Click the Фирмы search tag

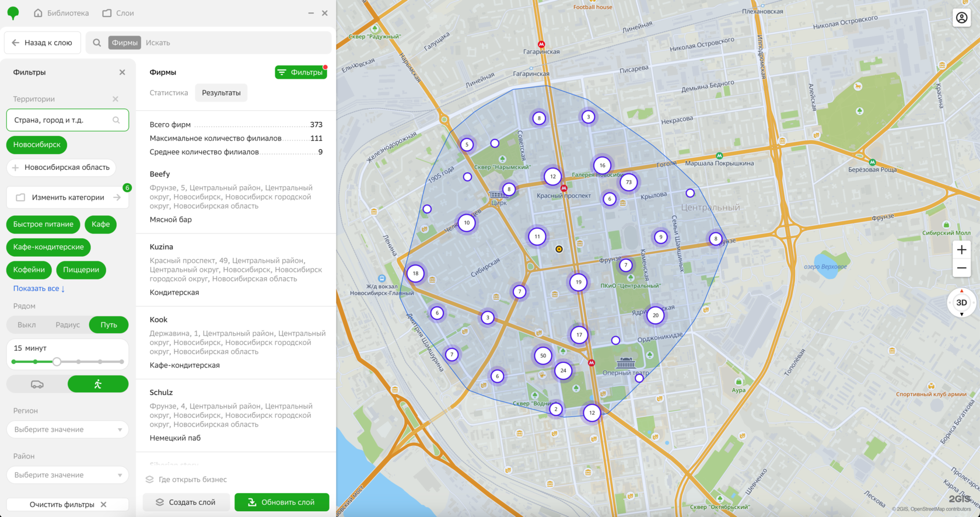pyautogui.click(x=124, y=43)
